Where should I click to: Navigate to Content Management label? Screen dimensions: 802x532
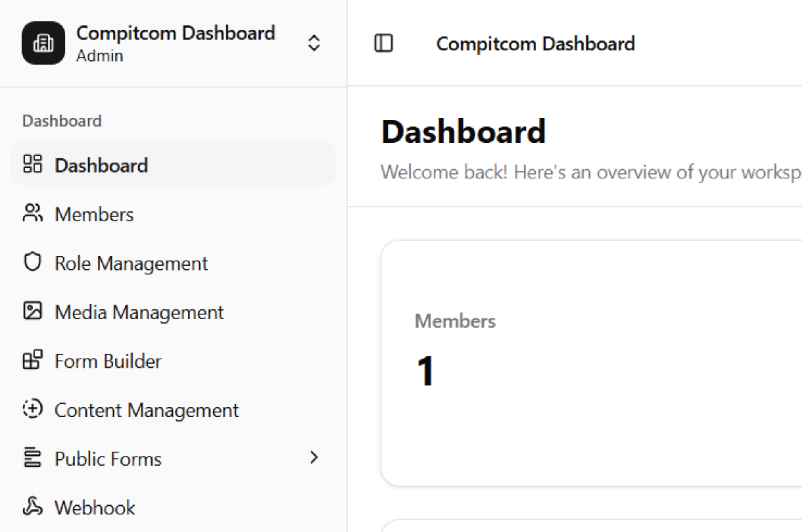[146, 410]
